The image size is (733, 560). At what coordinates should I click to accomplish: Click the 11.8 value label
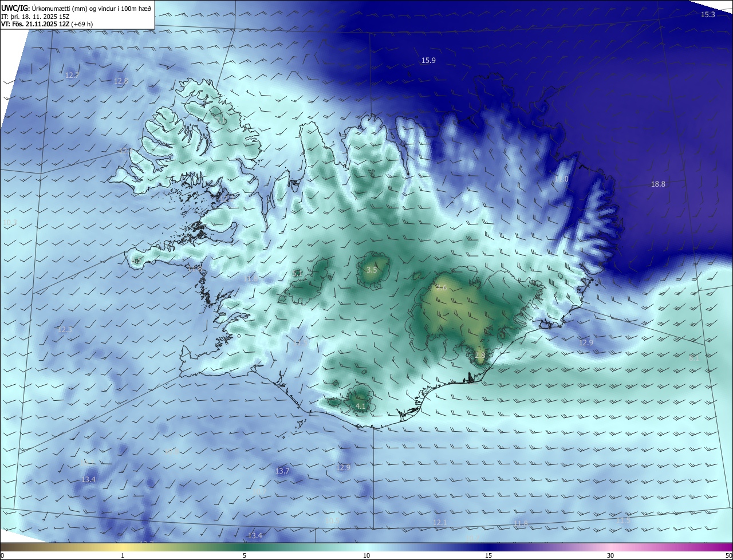(x=521, y=524)
